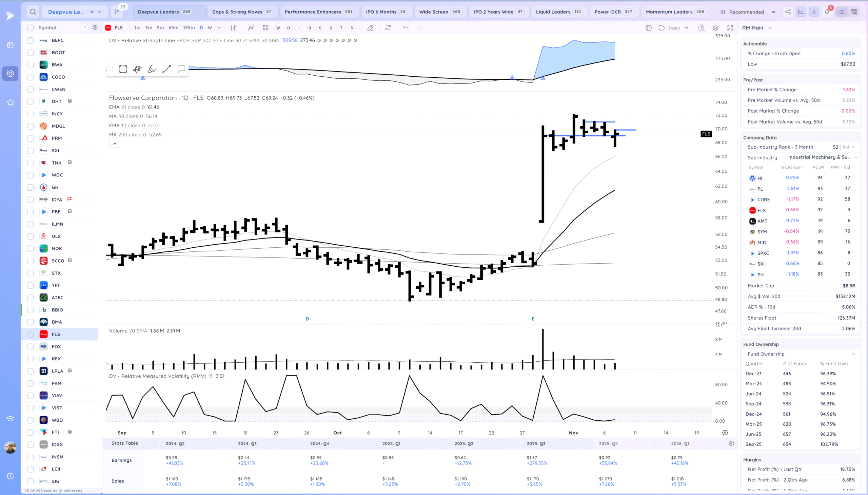Click KMT in the sub-industry list
The image size is (868, 495).
762,221
